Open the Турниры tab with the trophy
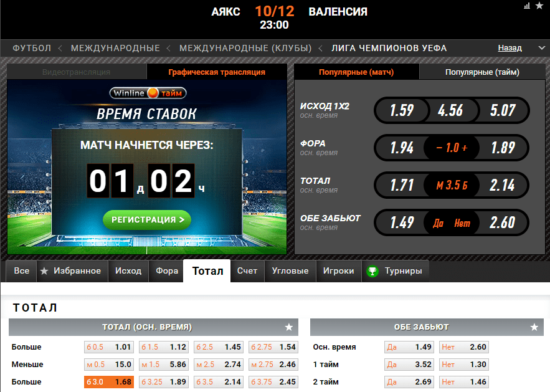This screenshot has height=392, width=550. 395,271
